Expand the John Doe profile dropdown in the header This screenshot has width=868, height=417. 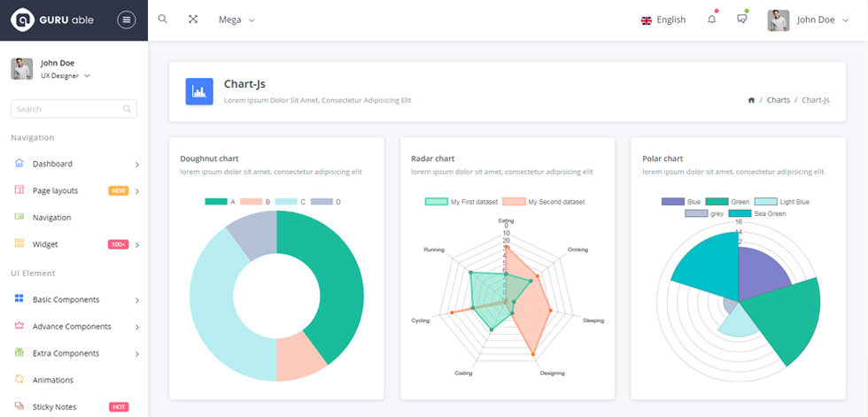coord(808,19)
